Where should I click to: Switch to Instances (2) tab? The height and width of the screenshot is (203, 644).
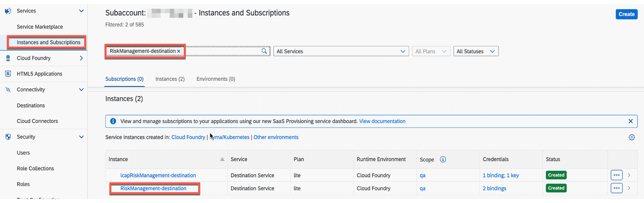[x=170, y=79]
